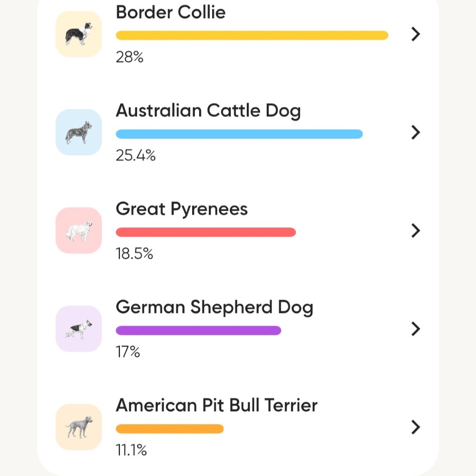Select the Great Pyrenees heading text
The image size is (476, 476).
pos(182,209)
